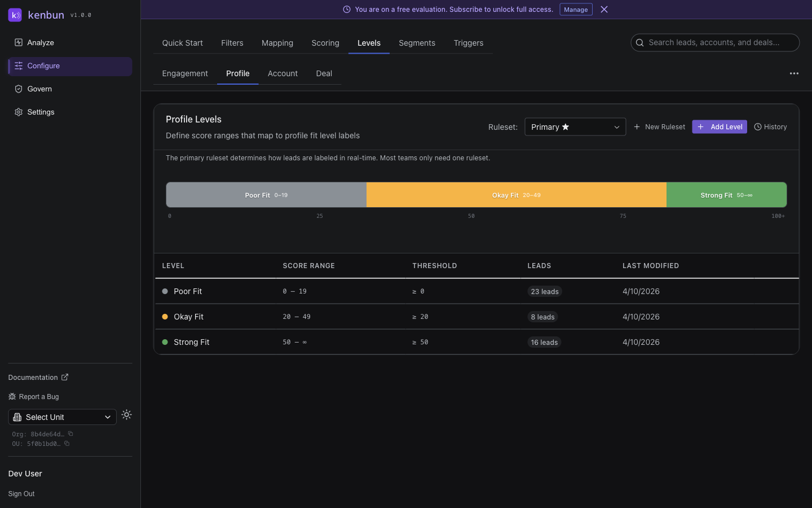Click the Leads column header
Screen dimensions: 812x508
[x=539, y=266]
